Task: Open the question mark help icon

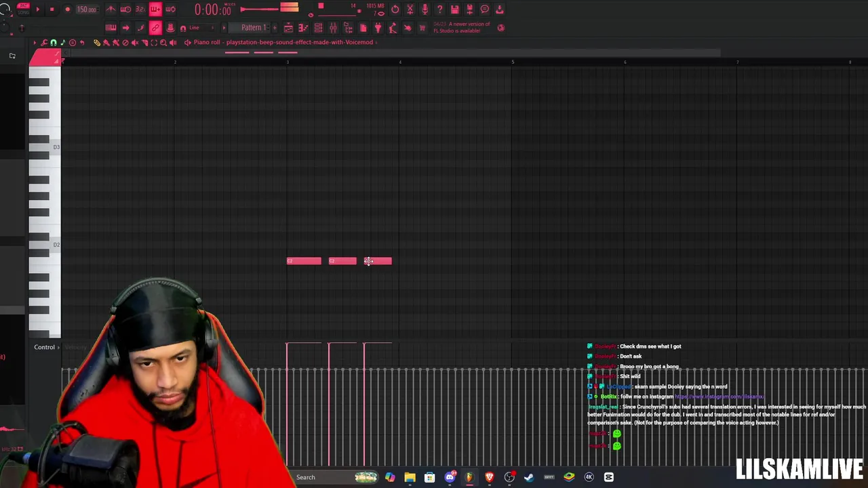Action: (x=440, y=9)
